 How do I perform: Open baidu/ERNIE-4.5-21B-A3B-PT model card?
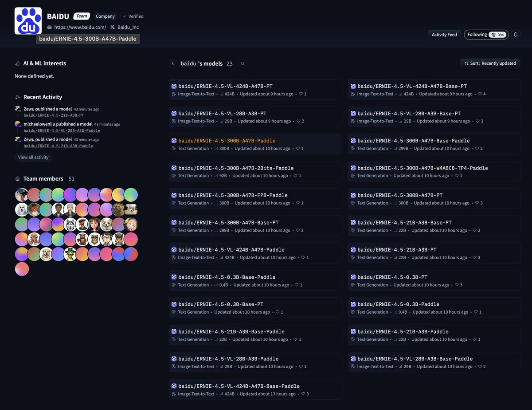[x=434, y=253]
